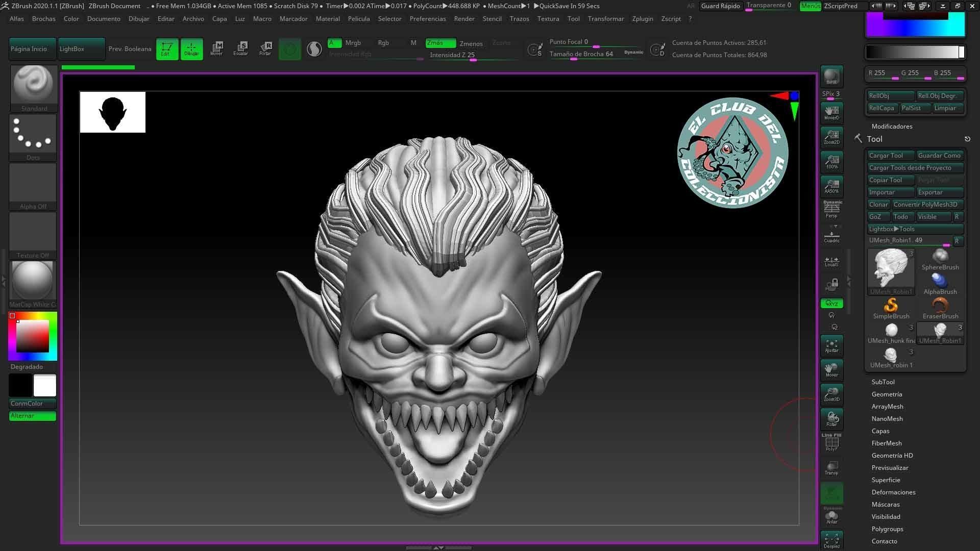Screen dimensions: 980x551
Task: Open the Transformar menu
Action: (x=606, y=18)
